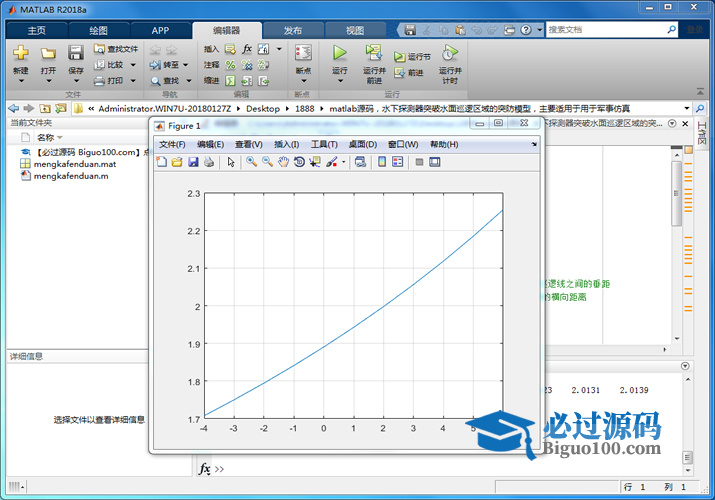This screenshot has height=500, width=715.
Task: Activate the Zoom In tool in Figure toolbar
Action: coord(252,162)
